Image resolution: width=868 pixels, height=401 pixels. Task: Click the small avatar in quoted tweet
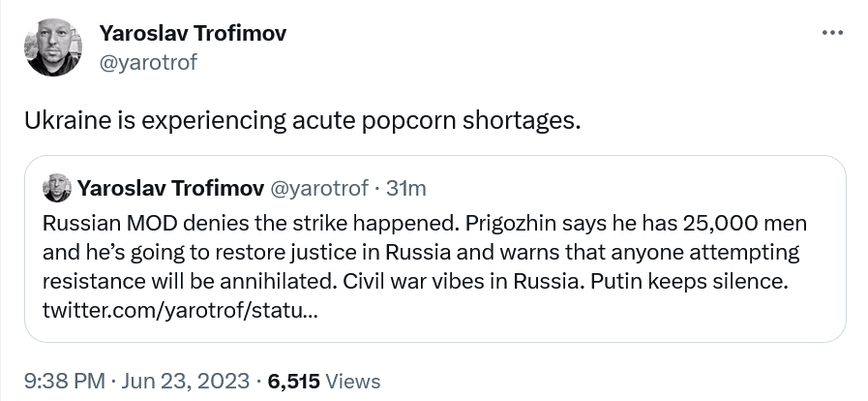57,187
